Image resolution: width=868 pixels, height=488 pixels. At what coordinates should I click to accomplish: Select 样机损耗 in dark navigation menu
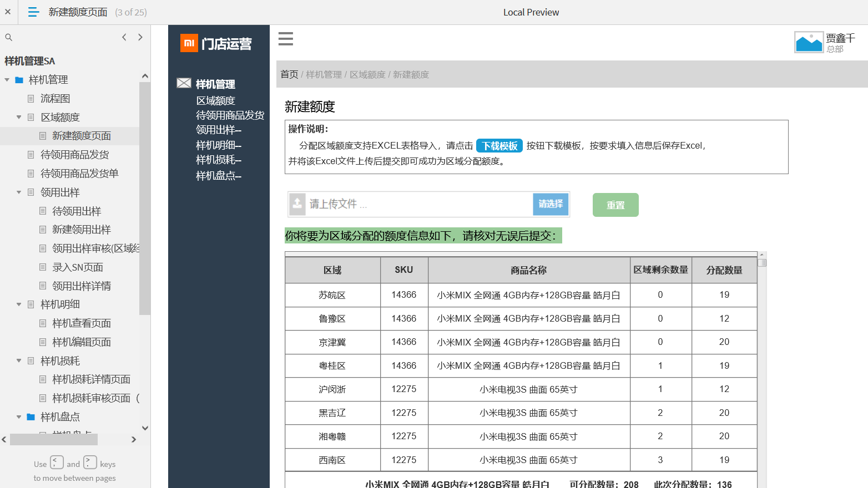tap(219, 160)
